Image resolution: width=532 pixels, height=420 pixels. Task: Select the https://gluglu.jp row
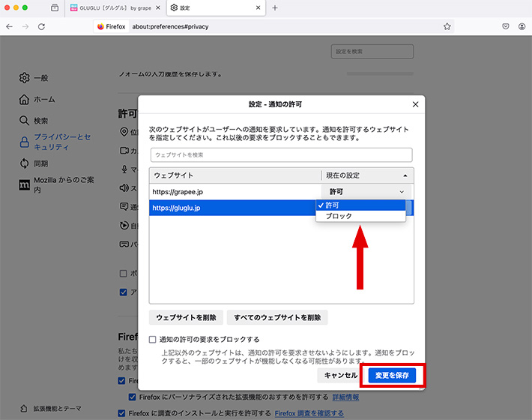tap(232, 208)
